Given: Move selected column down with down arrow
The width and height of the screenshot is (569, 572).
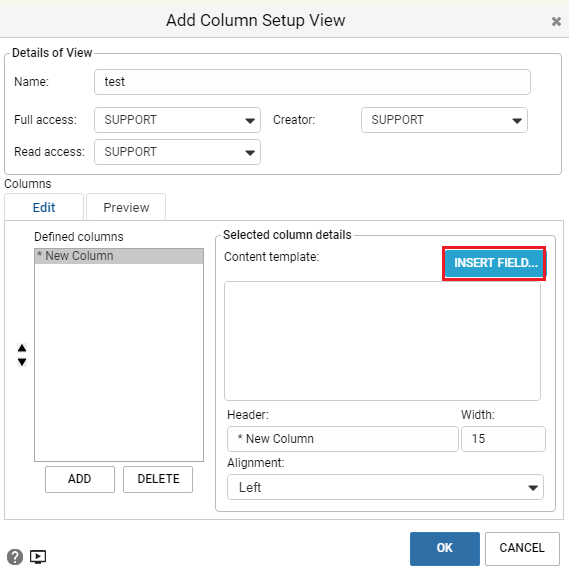Looking at the screenshot, I should 22,362.
